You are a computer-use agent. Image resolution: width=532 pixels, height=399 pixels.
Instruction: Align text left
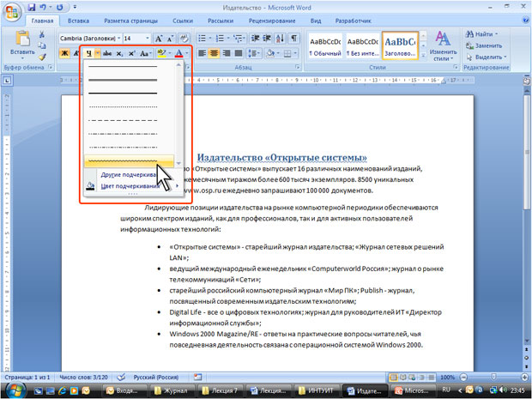pos(202,53)
